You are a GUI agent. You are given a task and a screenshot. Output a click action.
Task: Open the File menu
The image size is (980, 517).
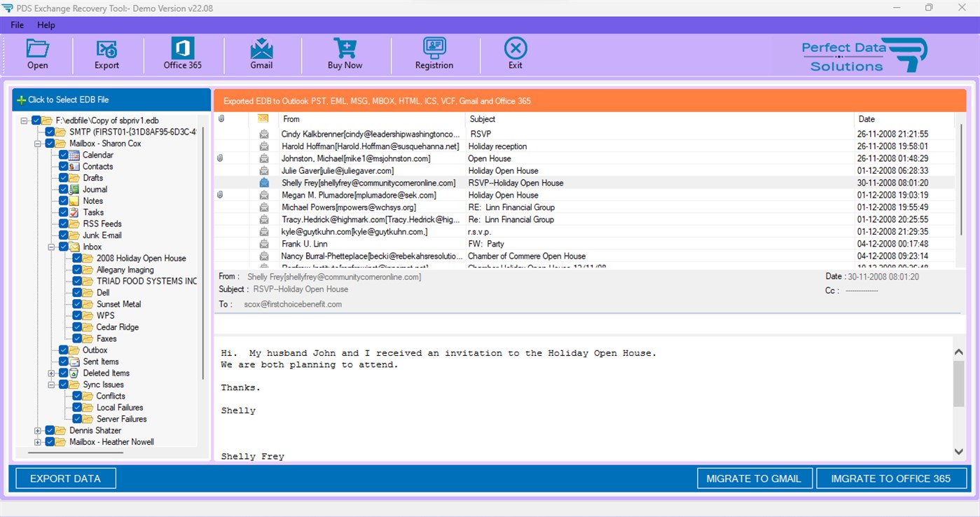[x=16, y=25]
